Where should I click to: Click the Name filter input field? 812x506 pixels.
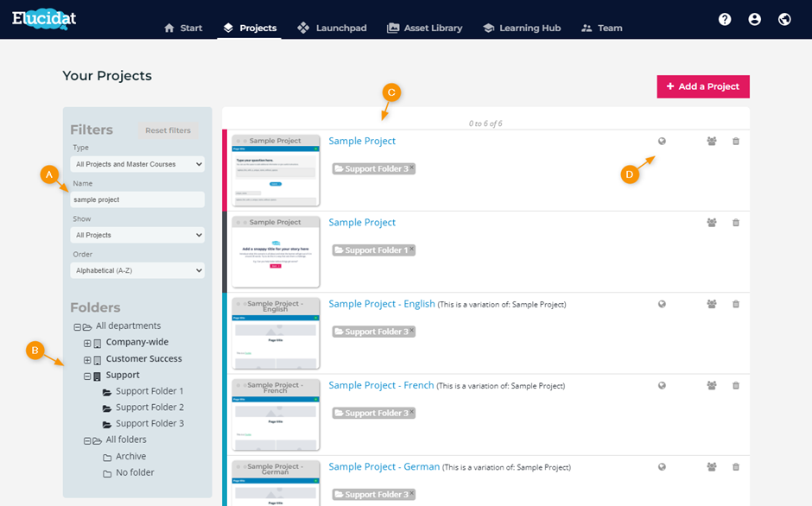137,199
